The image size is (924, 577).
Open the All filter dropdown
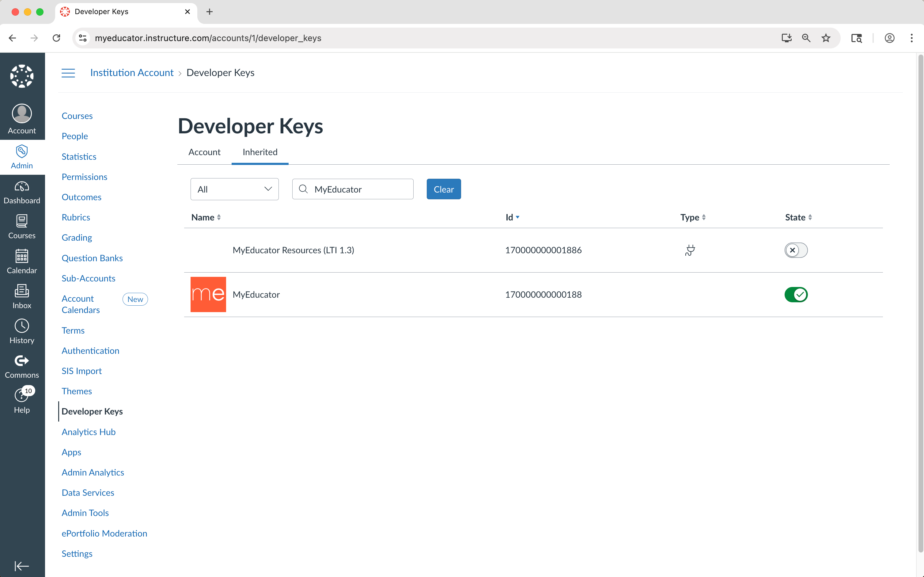(x=235, y=189)
